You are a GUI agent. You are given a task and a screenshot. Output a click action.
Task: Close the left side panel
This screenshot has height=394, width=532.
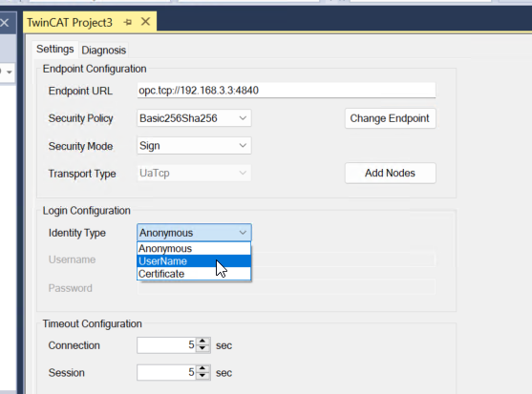5,23
